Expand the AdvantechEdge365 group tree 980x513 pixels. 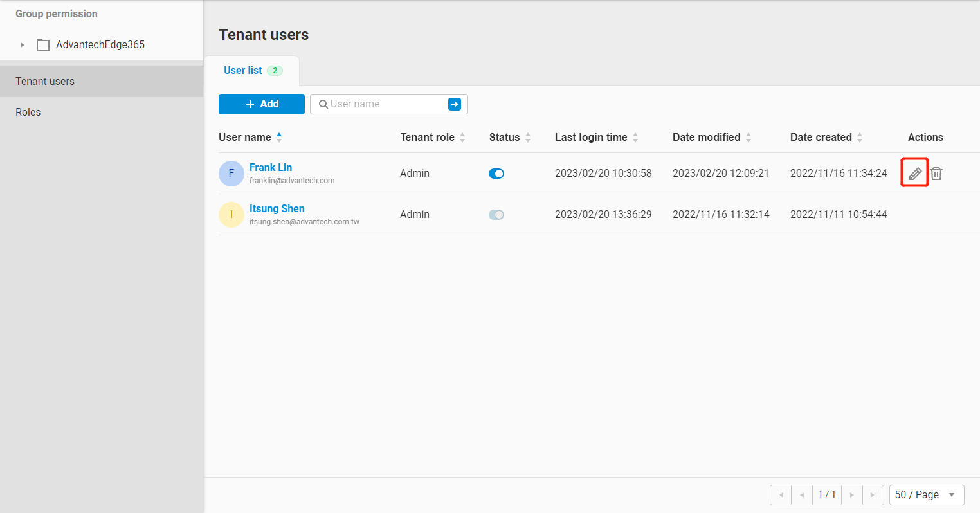click(x=21, y=44)
